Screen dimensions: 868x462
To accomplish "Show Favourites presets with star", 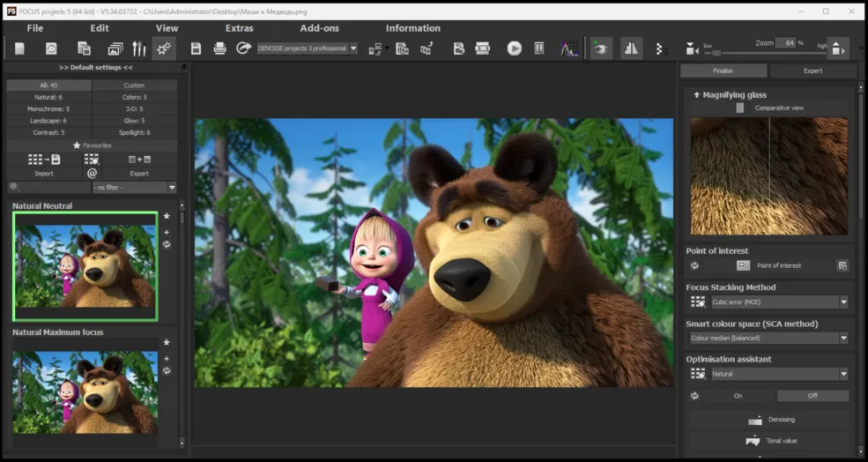I will pyautogui.click(x=92, y=145).
